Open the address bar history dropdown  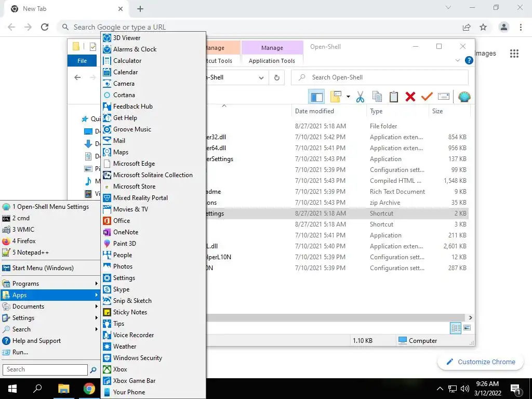pyautogui.click(x=261, y=78)
